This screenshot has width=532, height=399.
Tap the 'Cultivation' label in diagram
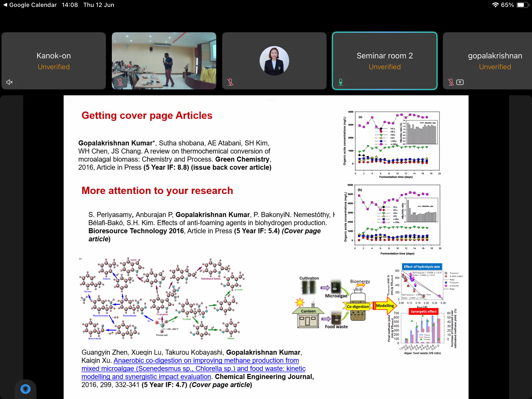point(309,278)
